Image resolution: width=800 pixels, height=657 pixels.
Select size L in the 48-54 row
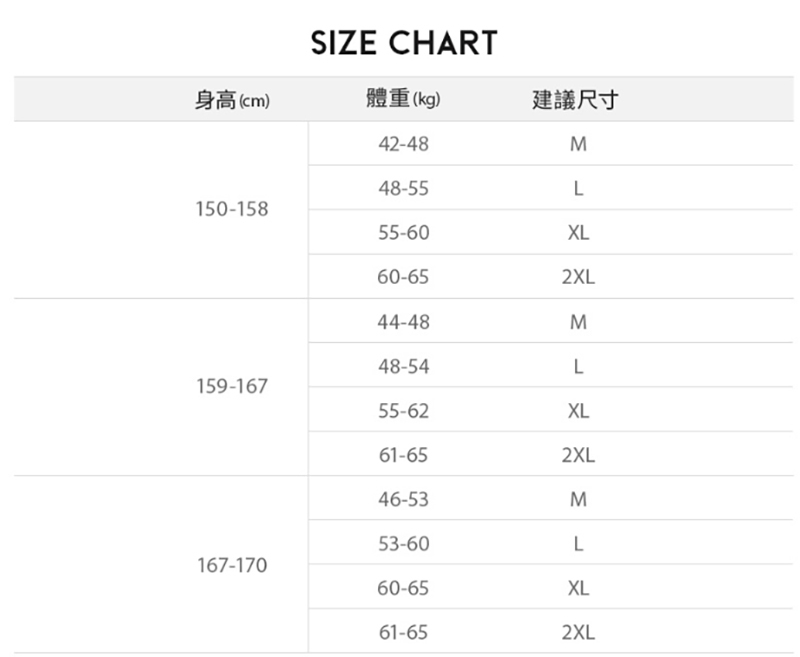click(577, 367)
